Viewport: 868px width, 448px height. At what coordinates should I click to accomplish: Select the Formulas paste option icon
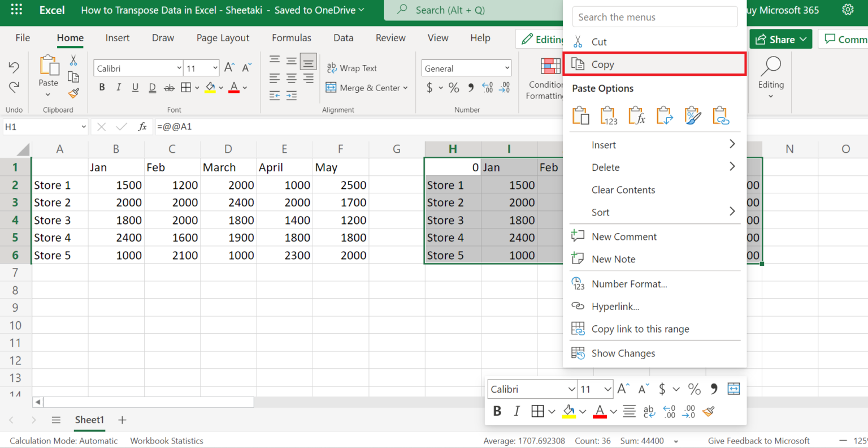pos(636,115)
